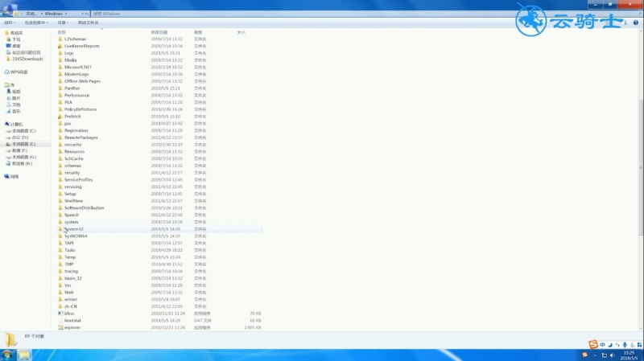Sort by the 类型 type column
The height and width of the screenshot is (361, 644).
pos(198,32)
